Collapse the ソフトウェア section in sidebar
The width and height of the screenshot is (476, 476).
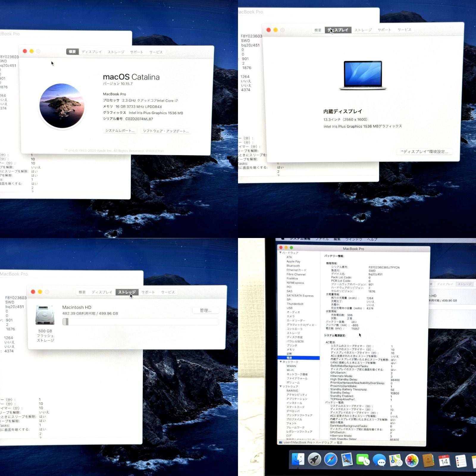pyautogui.click(x=281, y=386)
